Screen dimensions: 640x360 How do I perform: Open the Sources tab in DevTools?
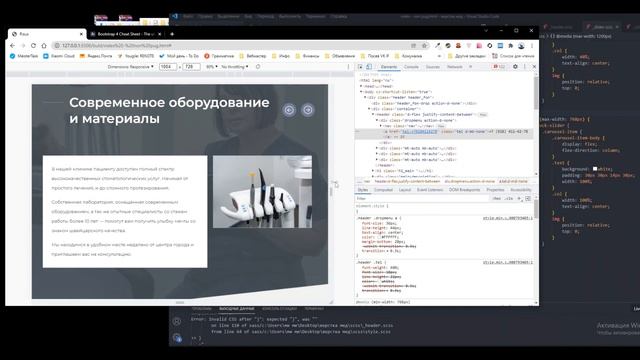(x=433, y=67)
